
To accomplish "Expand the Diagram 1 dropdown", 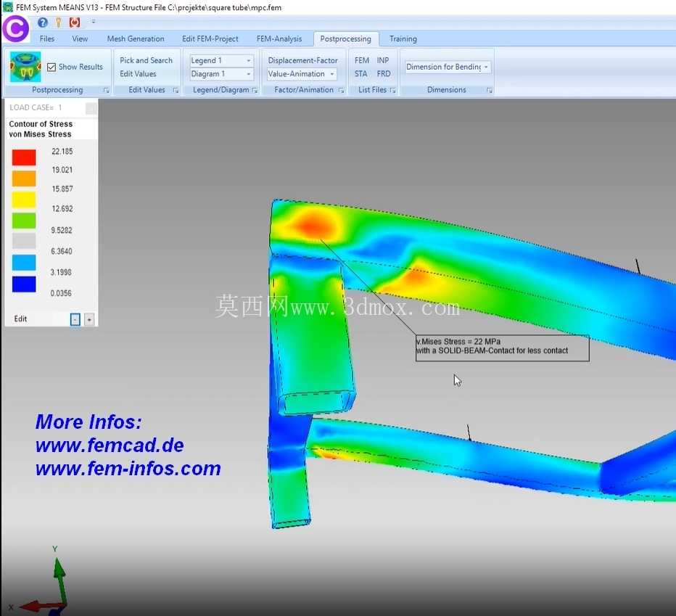I will pyautogui.click(x=249, y=74).
